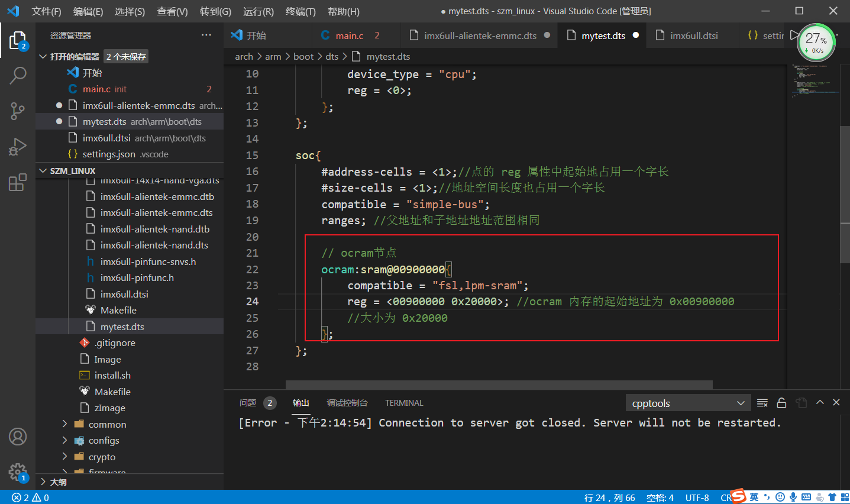Select the 输出 output panel tab

(300, 403)
